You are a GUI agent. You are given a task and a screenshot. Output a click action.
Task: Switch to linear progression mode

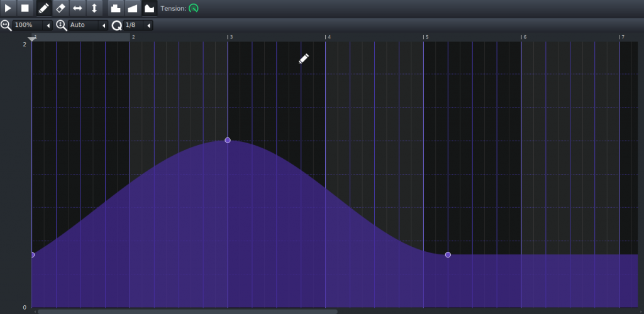coord(133,8)
